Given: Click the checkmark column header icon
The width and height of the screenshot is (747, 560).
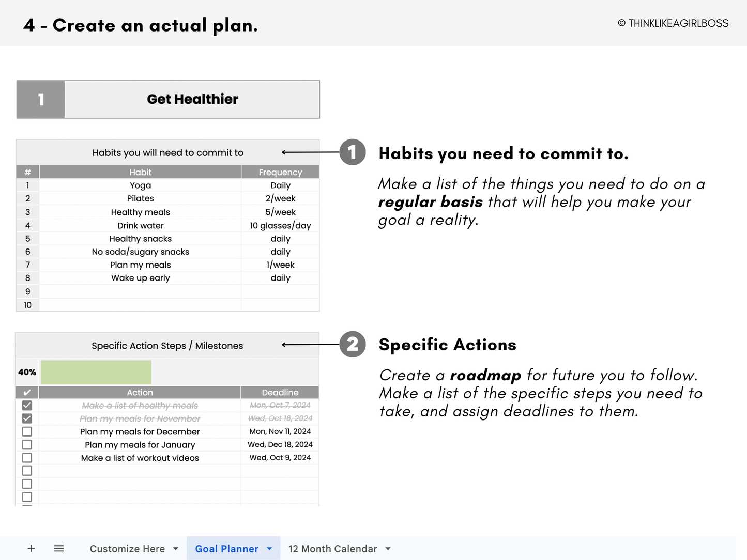Looking at the screenshot, I should pos(27,392).
